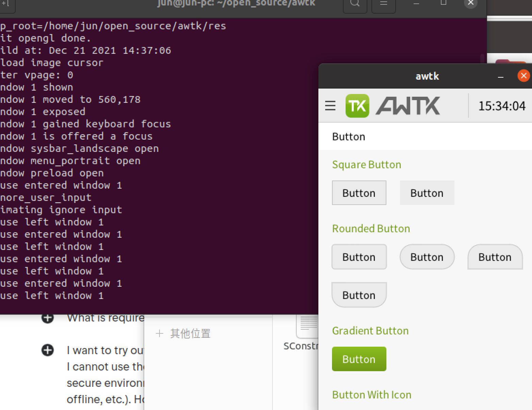Click the first Square Button
This screenshot has width=532, height=410.
coord(359,193)
